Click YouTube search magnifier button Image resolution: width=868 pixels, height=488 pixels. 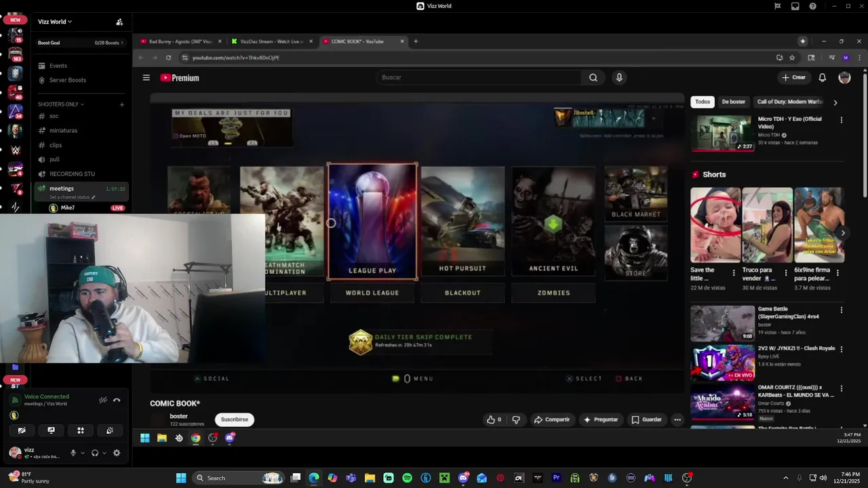click(x=593, y=77)
